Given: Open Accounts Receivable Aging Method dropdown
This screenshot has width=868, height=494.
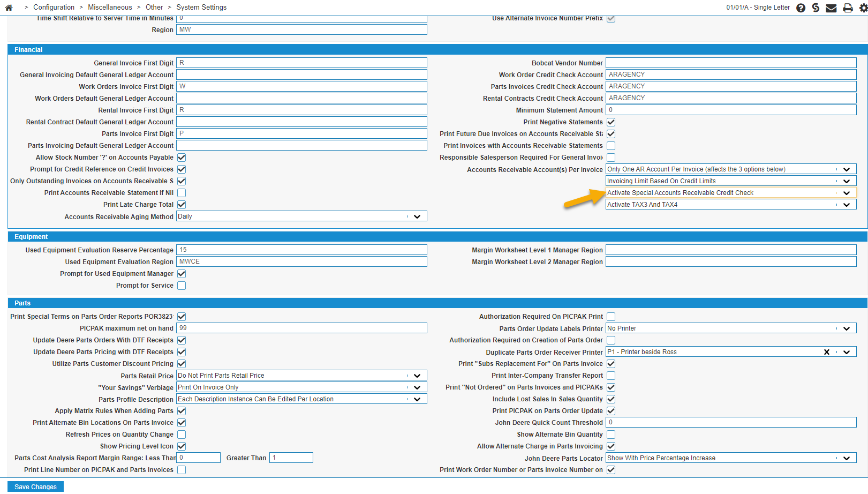Looking at the screenshot, I should pyautogui.click(x=301, y=216).
